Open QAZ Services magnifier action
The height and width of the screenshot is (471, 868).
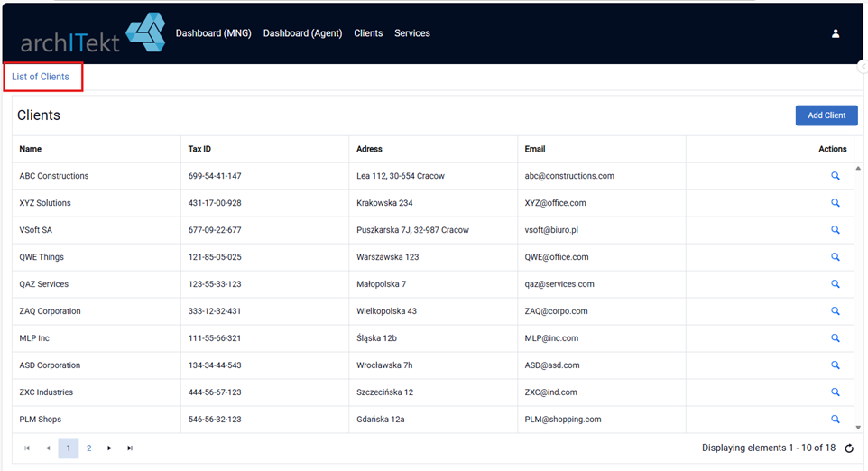pyautogui.click(x=836, y=284)
